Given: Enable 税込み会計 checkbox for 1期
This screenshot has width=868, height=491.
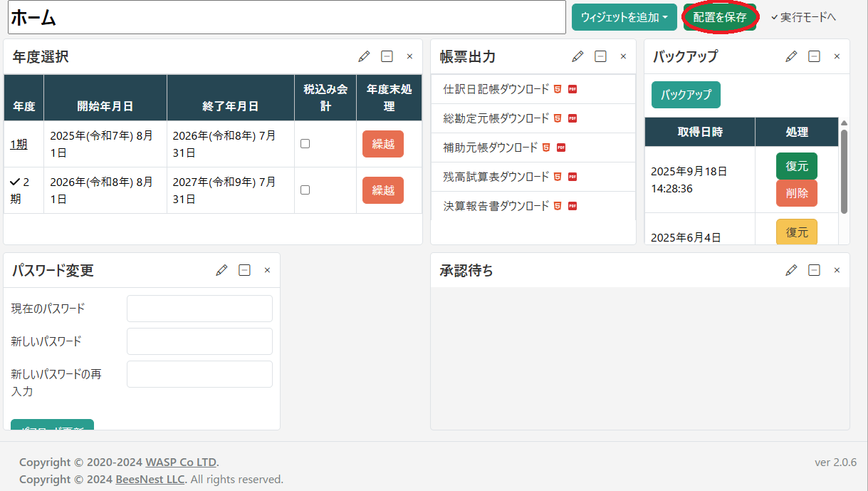Looking at the screenshot, I should (x=305, y=143).
